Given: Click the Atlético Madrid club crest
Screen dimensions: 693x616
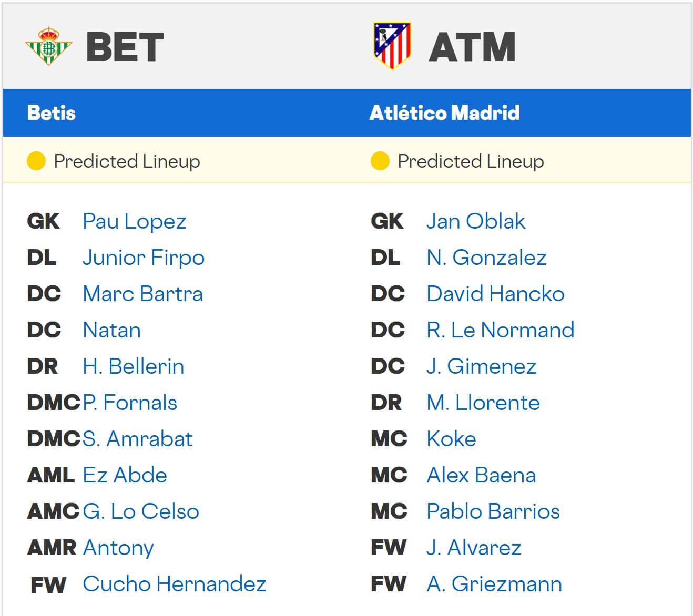Looking at the screenshot, I should click(392, 46).
